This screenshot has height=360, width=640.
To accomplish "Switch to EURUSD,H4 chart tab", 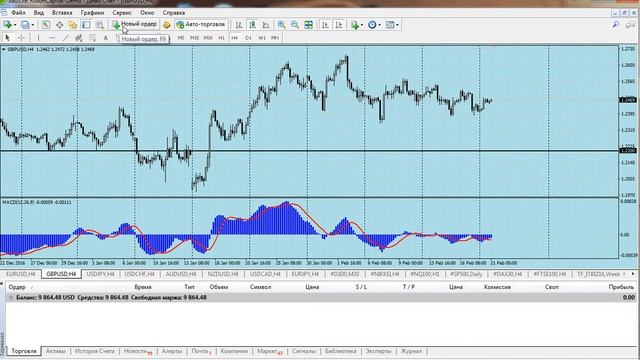I will point(20,274).
